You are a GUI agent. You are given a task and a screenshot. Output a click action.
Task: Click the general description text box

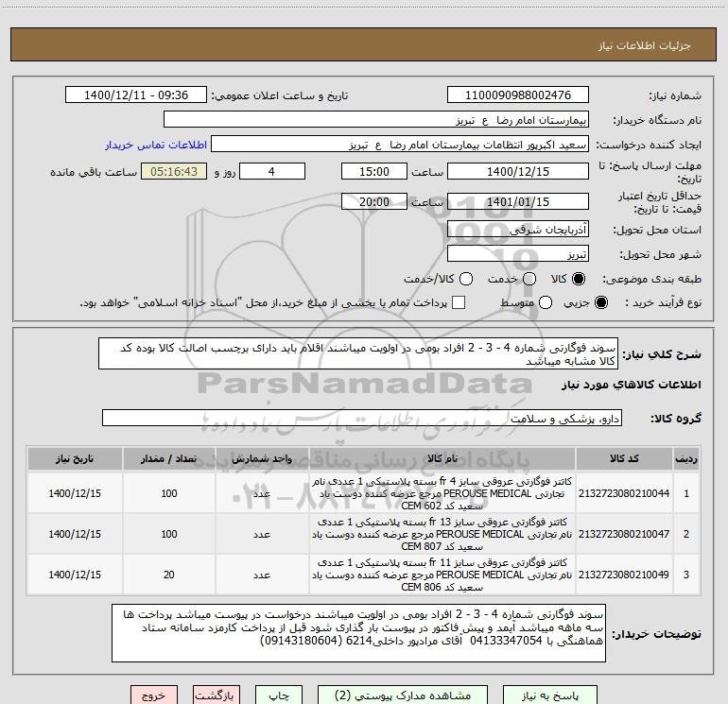358,353
